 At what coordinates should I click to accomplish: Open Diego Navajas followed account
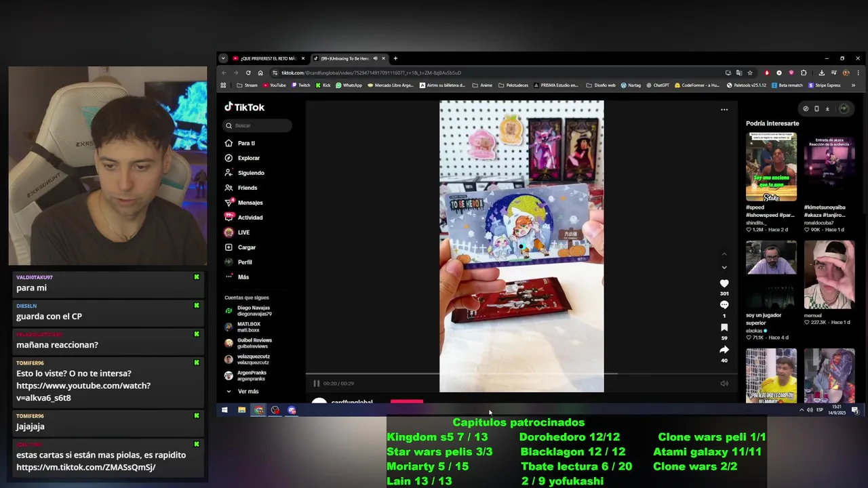point(248,311)
